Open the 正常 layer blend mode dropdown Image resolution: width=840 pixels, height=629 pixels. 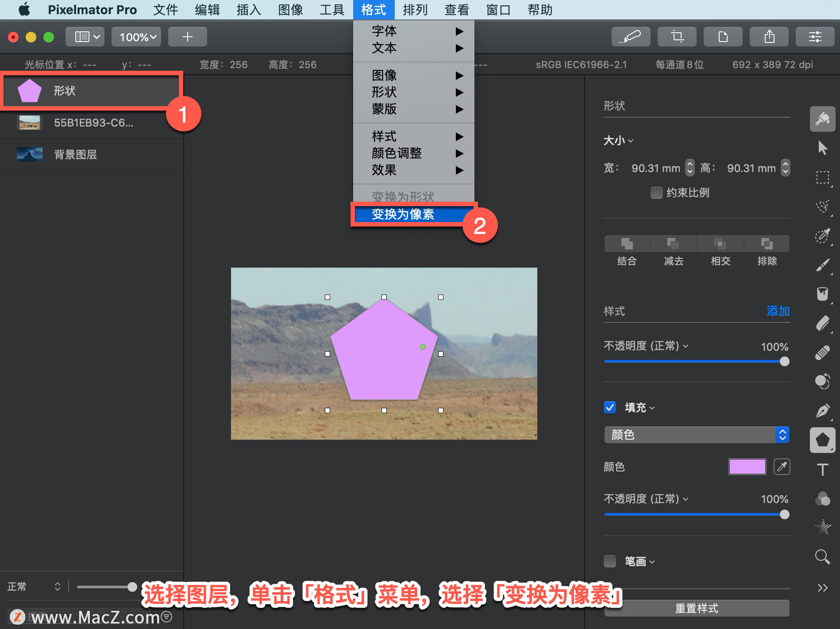click(34, 587)
